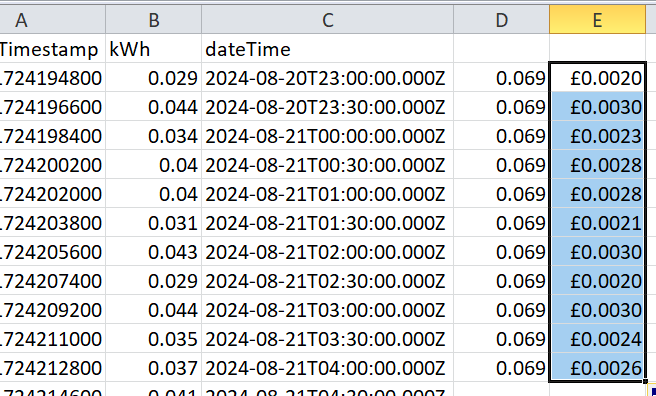Click kWh value 0.034
The height and width of the screenshot is (396, 656).
point(154,136)
